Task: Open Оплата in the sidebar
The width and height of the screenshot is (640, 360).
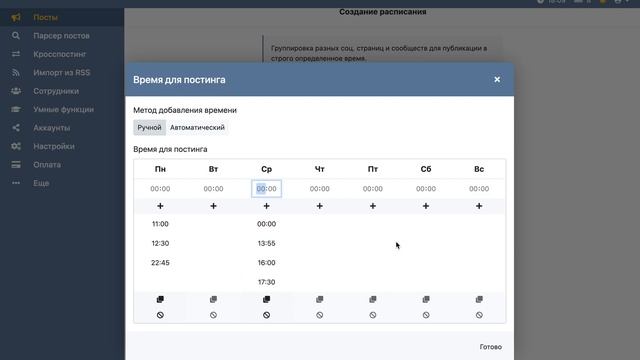Action: coord(62,164)
